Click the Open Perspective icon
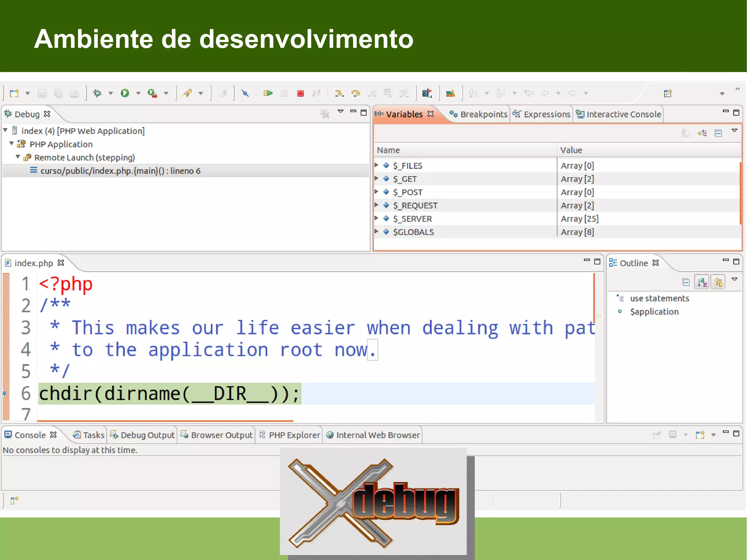 click(668, 93)
